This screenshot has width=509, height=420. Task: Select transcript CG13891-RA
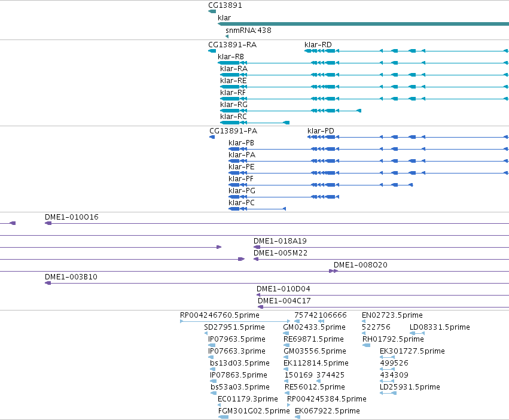[x=233, y=45]
